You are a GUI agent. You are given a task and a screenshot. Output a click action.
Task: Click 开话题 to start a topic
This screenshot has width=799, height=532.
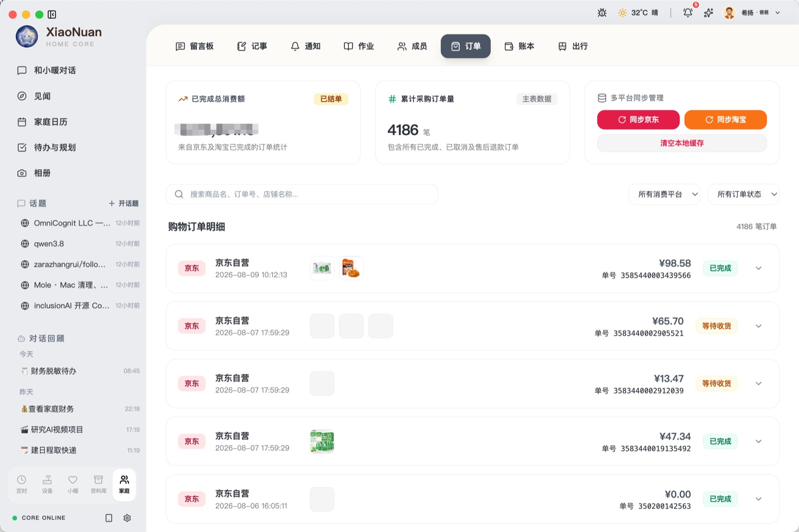pos(124,204)
